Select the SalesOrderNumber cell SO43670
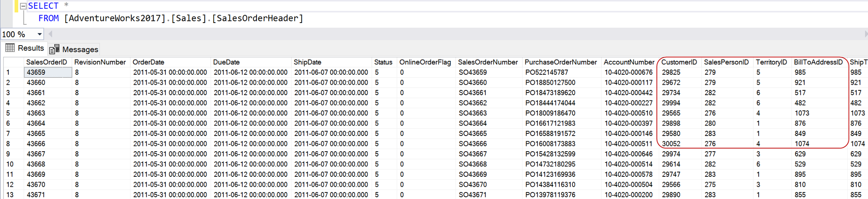 [490, 185]
